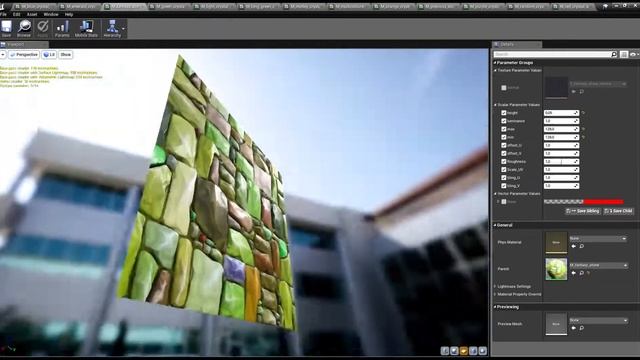Expand the Lightmass Settings section
The image size is (640, 360).
coord(495,287)
